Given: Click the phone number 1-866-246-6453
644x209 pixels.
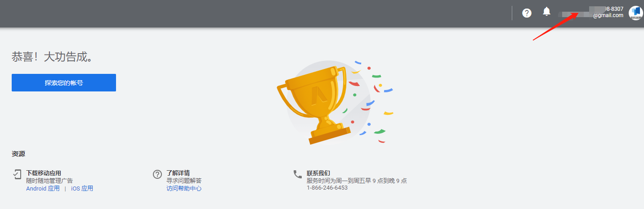Looking at the screenshot, I should pyautogui.click(x=327, y=188).
